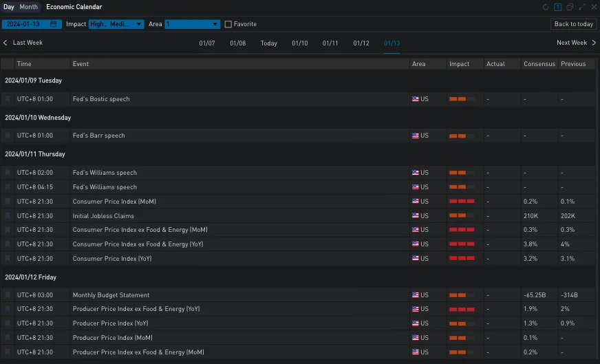Click the calendar icon in date field

tap(53, 24)
